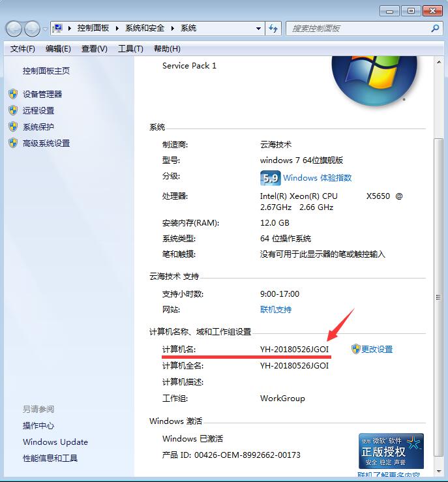Click the shield icon beside 更改设置
Image resolution: width=448 pixels, height=482 pixels.
(355, 349)
